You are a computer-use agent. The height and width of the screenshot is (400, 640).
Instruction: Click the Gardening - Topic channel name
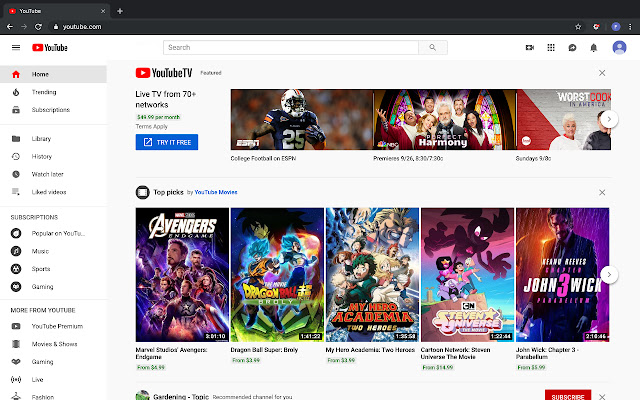[x=181, y=396]
